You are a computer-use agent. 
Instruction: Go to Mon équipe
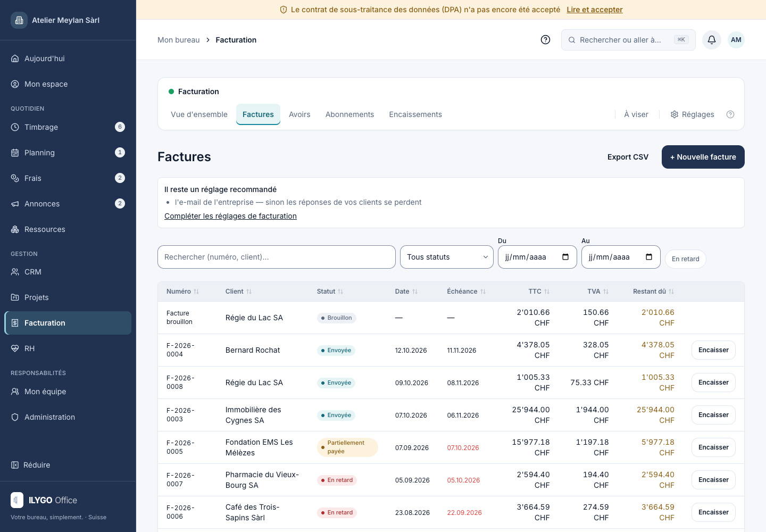click(68, 392)
